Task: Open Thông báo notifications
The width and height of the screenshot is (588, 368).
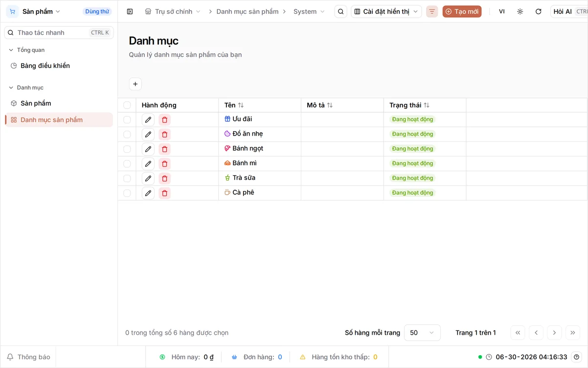Action: (28, 357)
